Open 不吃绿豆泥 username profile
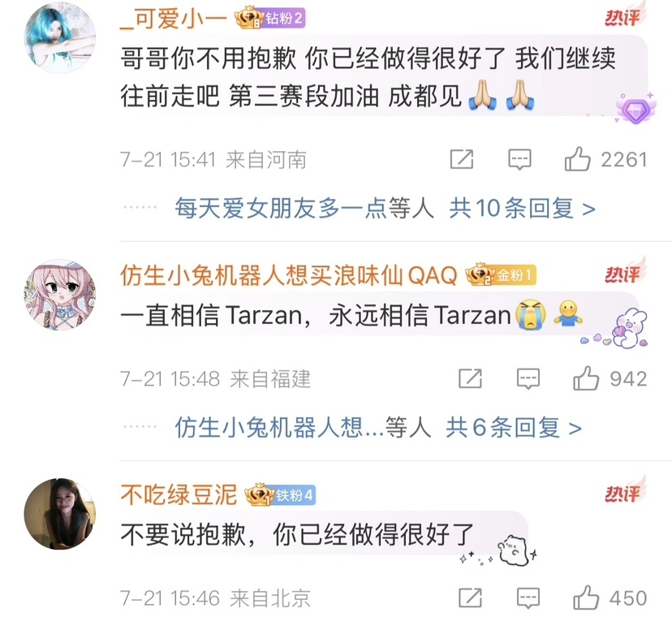This screenshot has width=672, height=617. point(179,494)
